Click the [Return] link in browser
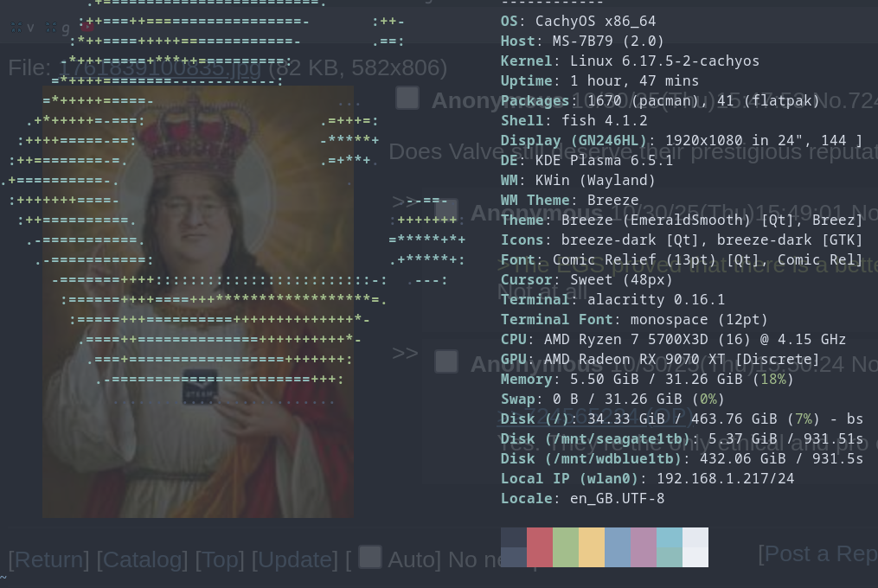The height and width of the screenshot is (588, 878). tap(48, 559)
